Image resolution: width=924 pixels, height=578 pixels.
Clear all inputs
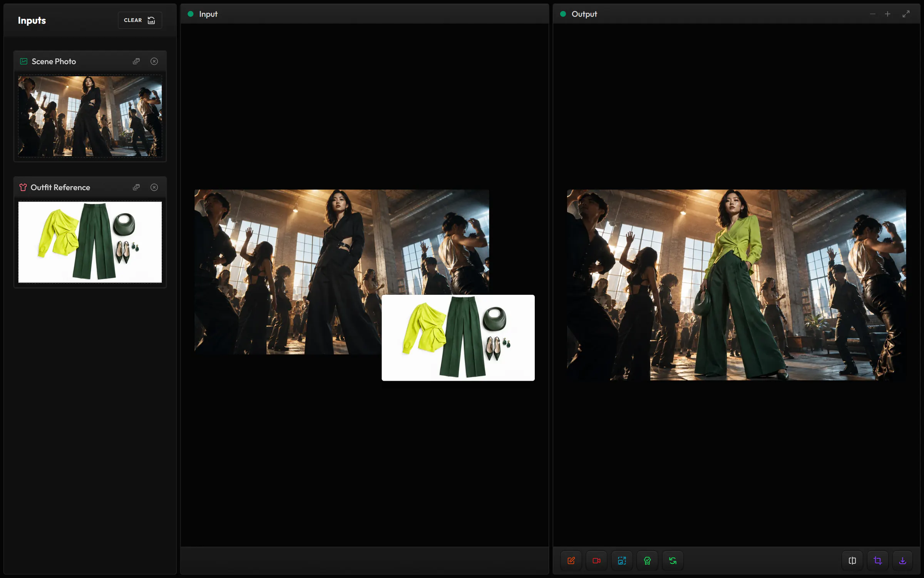140,20
